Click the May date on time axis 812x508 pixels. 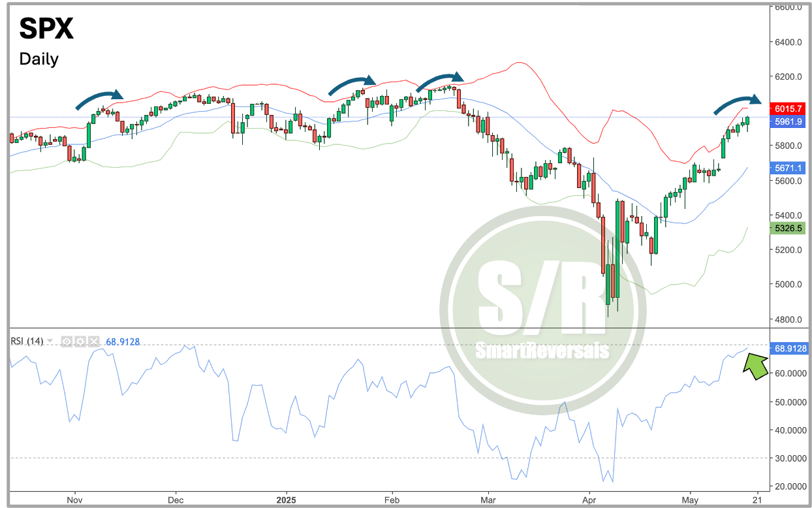pos(690,500)
